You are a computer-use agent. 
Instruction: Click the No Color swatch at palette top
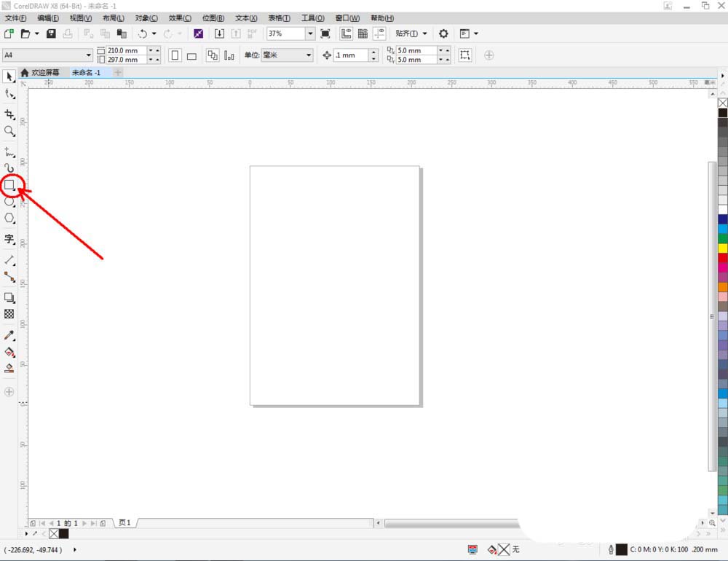pos(723,103)
